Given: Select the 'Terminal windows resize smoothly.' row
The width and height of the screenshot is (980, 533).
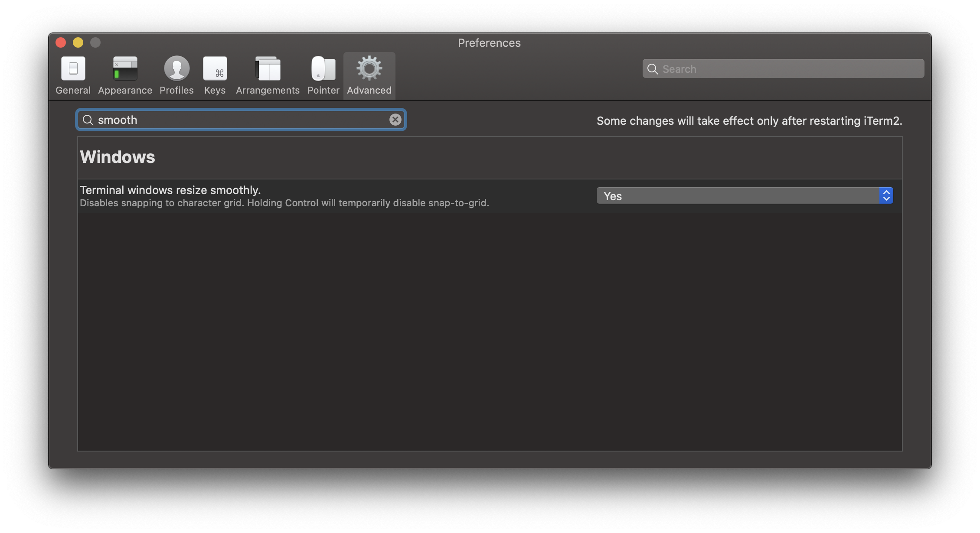Looking at the screenshot, I should pyautogui.click(x=490, y=196).
